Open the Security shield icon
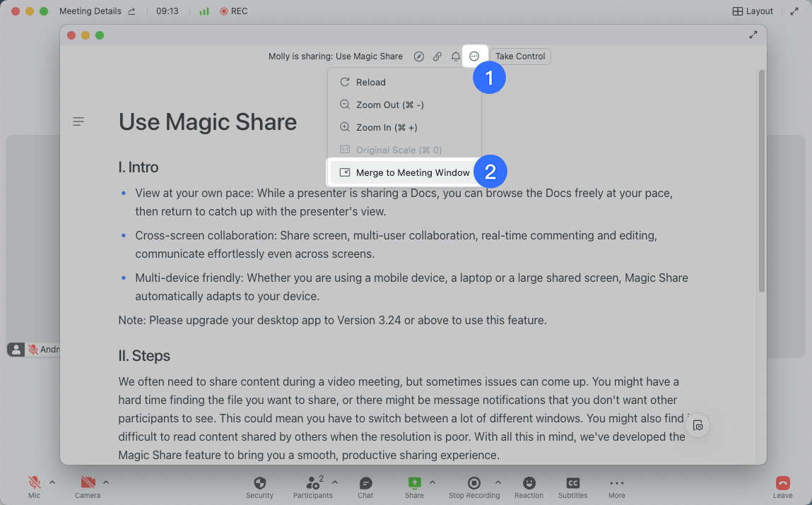Screen dimensions: 812x505 259,483
